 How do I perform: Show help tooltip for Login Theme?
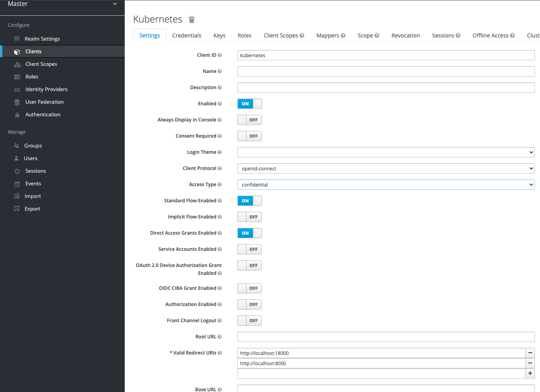click(x=220, y=152)
